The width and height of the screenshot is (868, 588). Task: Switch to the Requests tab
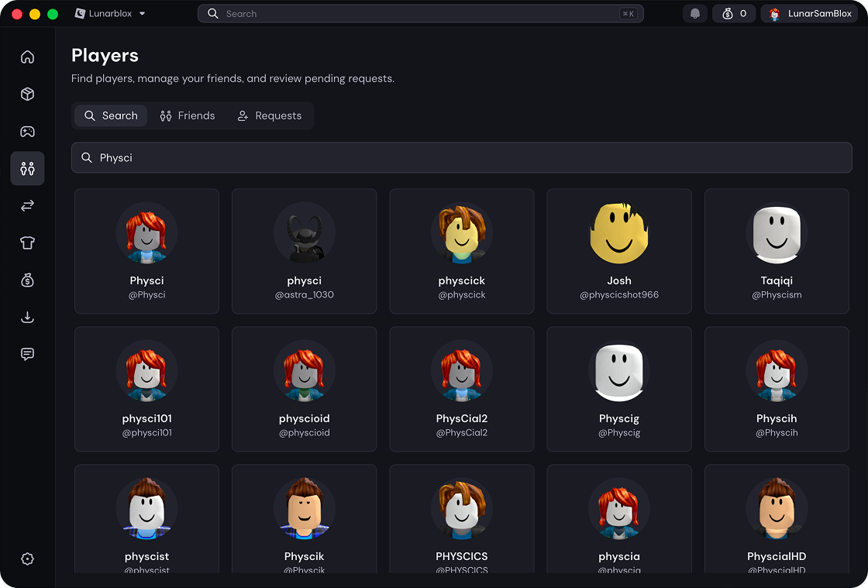pyautogui.click(x=270, y=115)
